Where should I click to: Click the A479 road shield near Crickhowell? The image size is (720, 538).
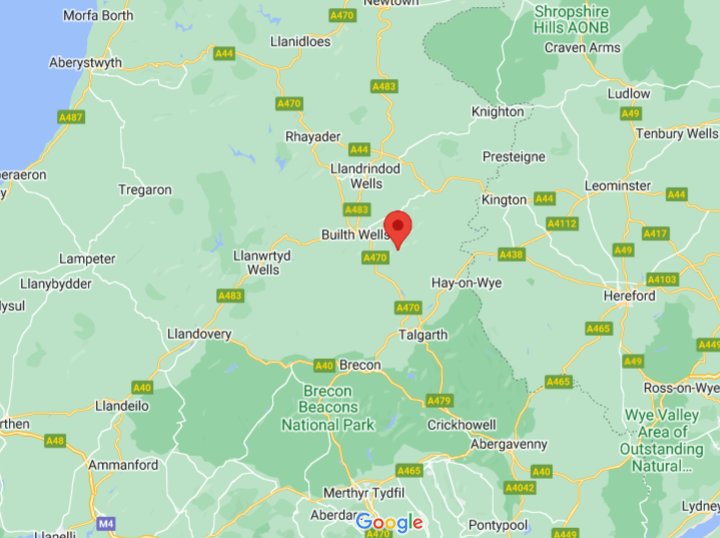coord(440,401)
